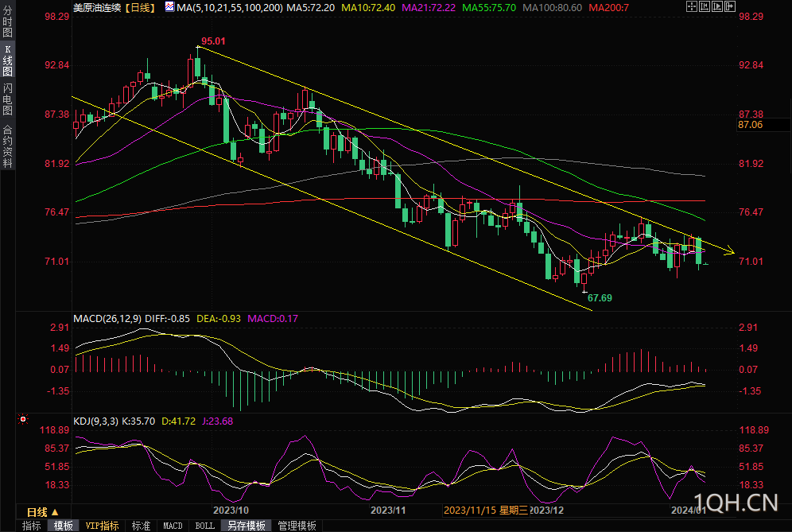
Task: Click the MA indicator chart icon
Action: 169,6
